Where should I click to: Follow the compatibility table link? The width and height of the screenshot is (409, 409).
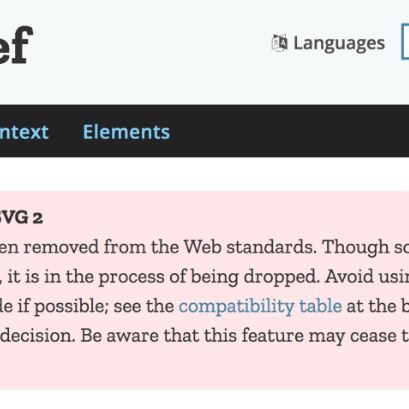coord(260,306)
